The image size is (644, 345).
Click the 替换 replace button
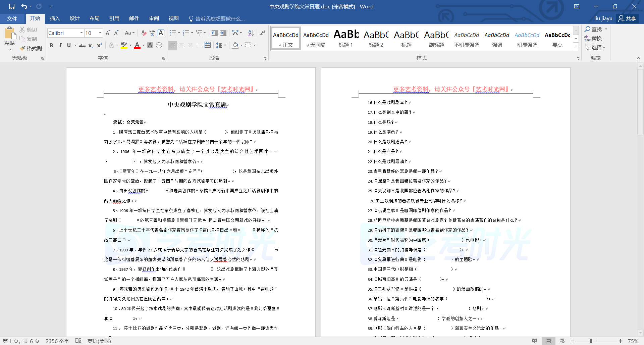pyautogui.click(x=593, y=38)
